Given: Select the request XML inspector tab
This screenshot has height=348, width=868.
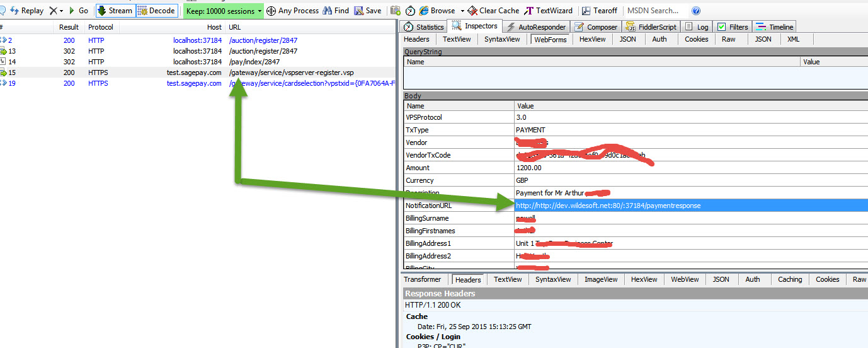Looking at the screenshot, I should [x=793, y=39].
